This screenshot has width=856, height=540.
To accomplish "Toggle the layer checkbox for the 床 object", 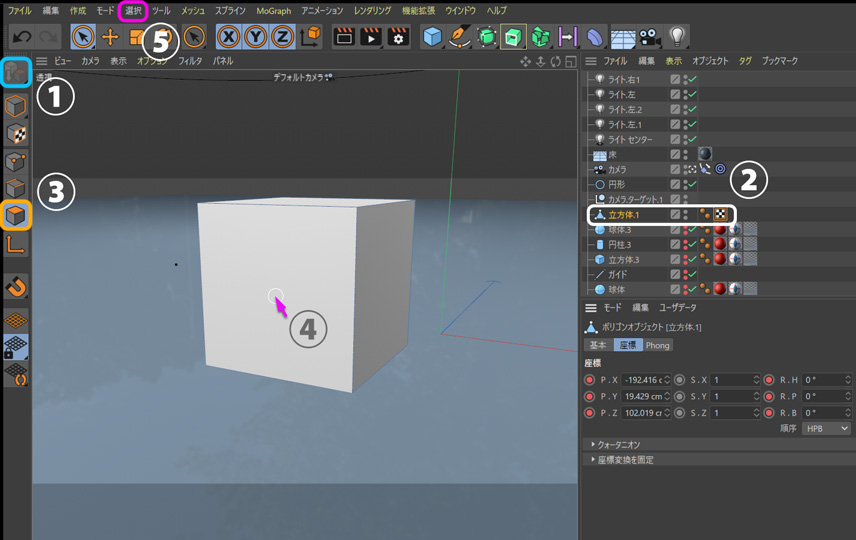I will pos(675,155).
